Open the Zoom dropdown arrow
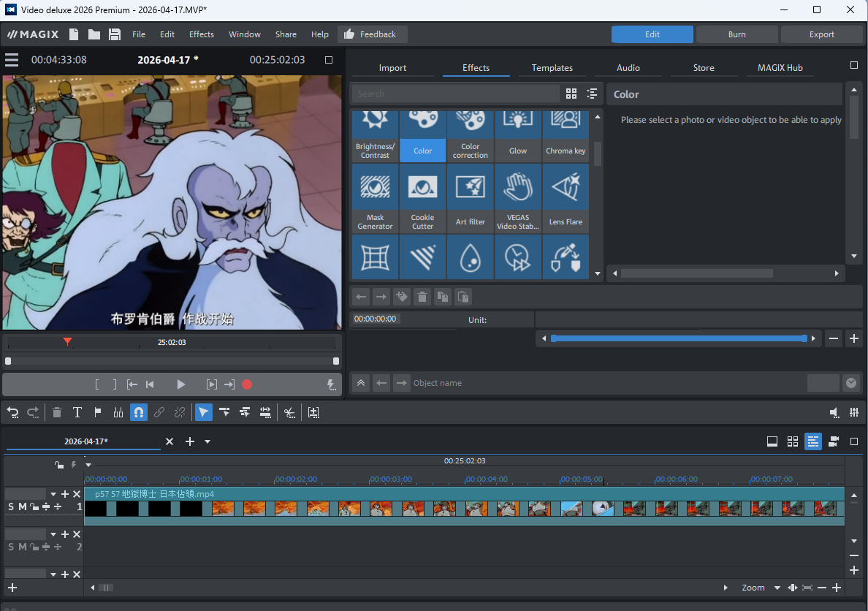868x611 pixels. (777, 588)
